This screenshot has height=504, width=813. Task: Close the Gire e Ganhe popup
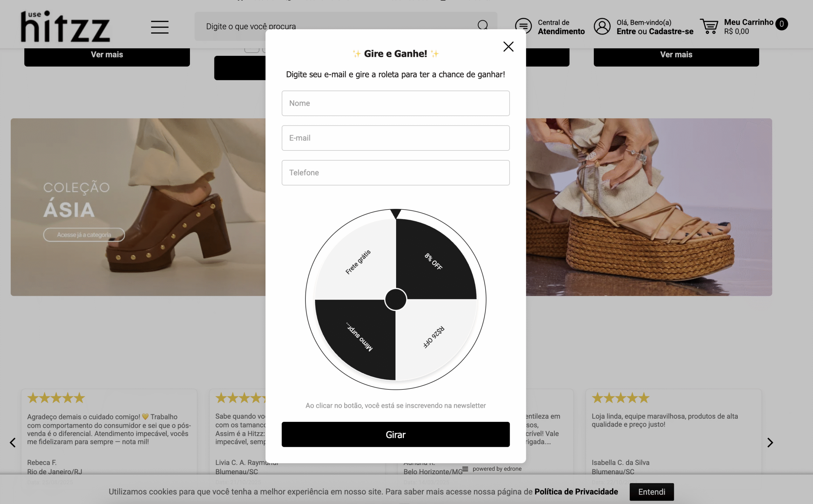point(508,47)
